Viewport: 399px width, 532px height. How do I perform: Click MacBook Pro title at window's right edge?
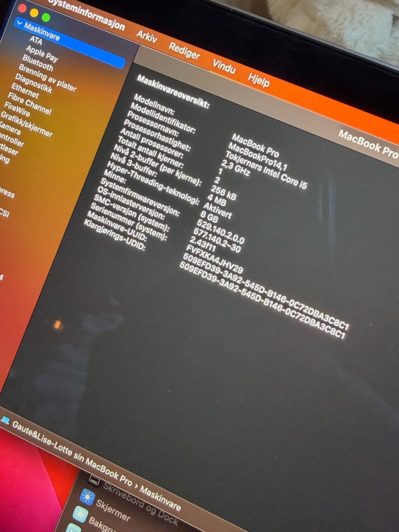pos(368,145)
